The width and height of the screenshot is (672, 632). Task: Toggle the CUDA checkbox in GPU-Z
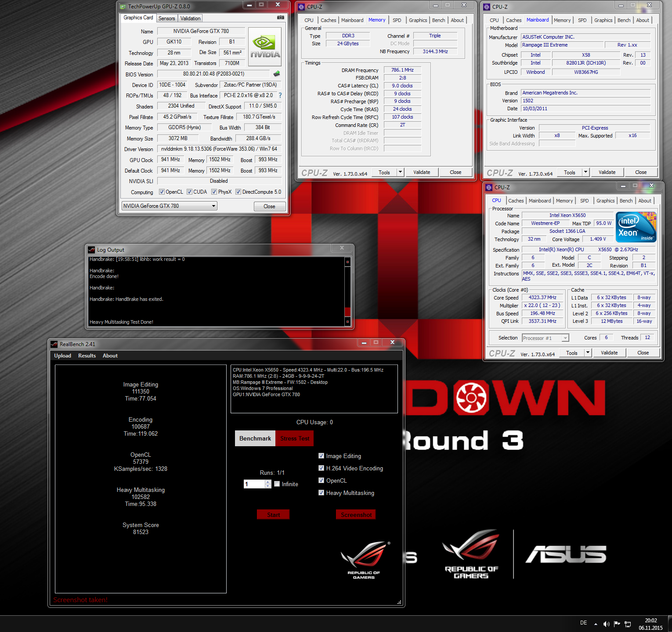point(189,192)
